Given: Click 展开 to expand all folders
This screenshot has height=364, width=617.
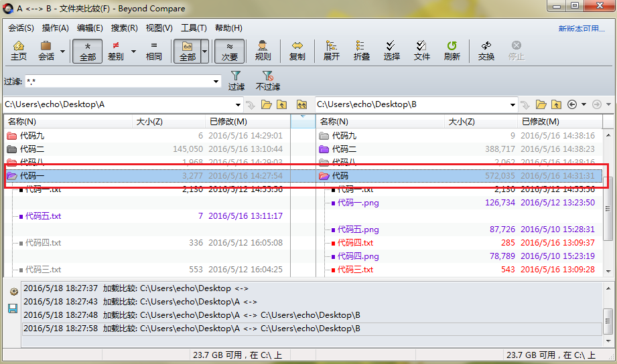Looking at the screenshot, I should pyautogui.click(x=331, y=51).
